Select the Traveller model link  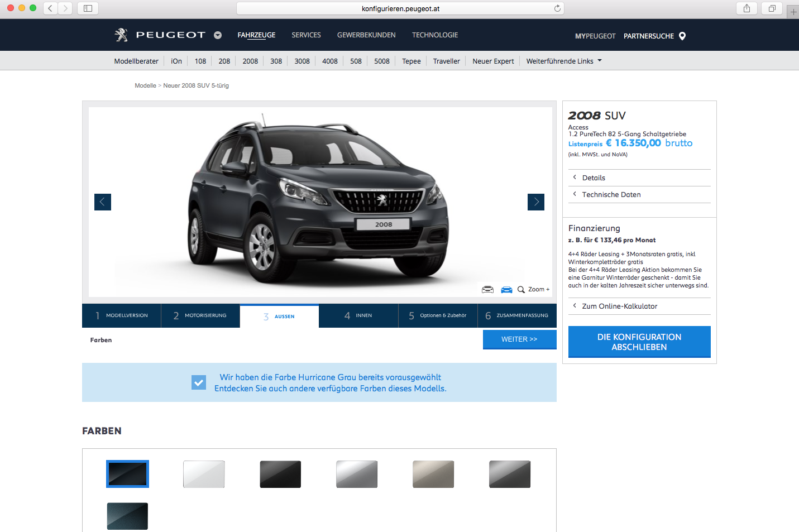(x=447, y=61)
